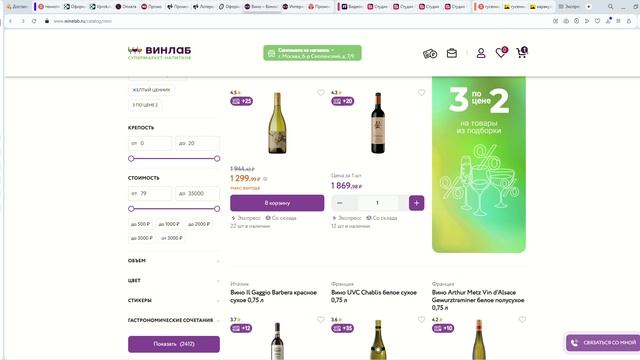Decrease red wine quantity with minus
This screenshot has height=360, width=640.
click(340, 203)
